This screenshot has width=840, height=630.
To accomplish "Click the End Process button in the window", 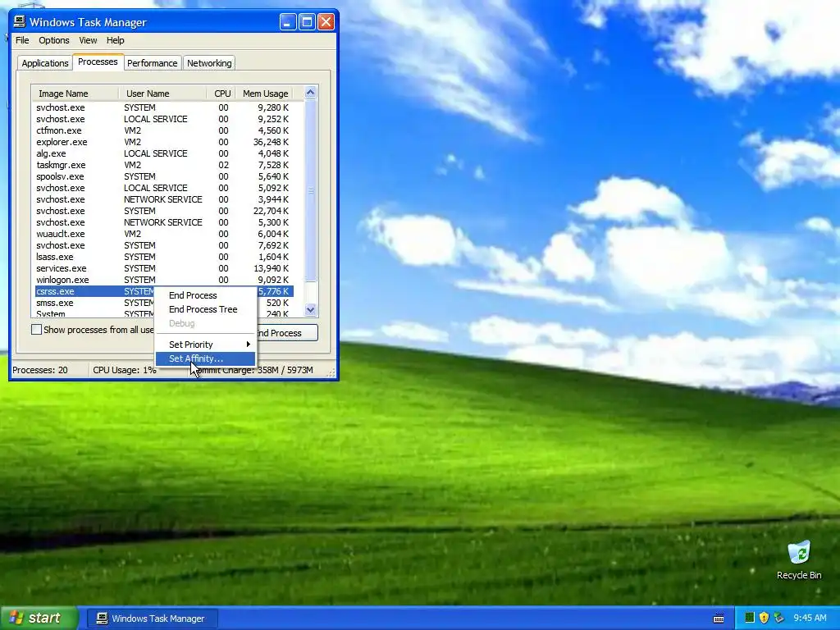I will click(286, 333).
